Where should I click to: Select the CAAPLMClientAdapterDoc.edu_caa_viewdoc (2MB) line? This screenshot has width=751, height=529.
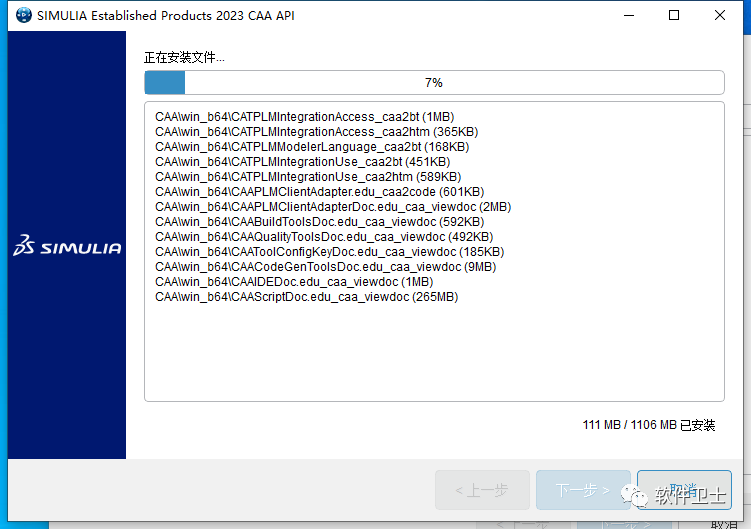[x=333, y=207]
